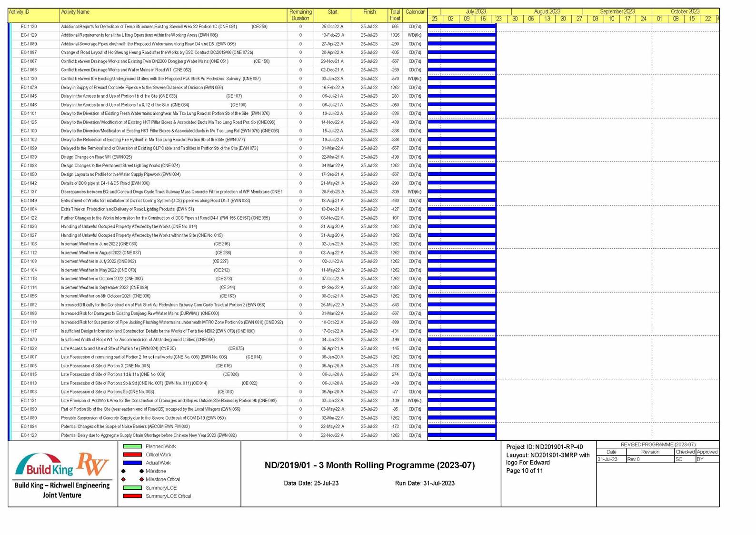The image size is (756, 535).
Task: Select the green Planned Work legend bar
Action: coord(132,446)
